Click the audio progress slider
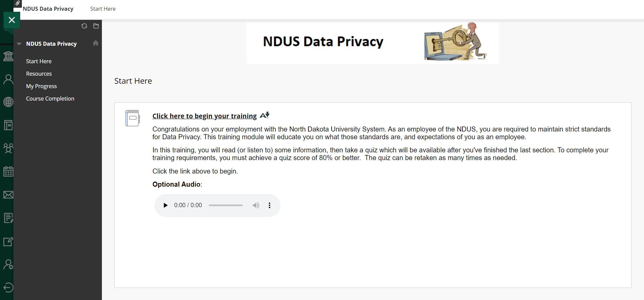This screenshot has width=644, height=300. (226, 205)
